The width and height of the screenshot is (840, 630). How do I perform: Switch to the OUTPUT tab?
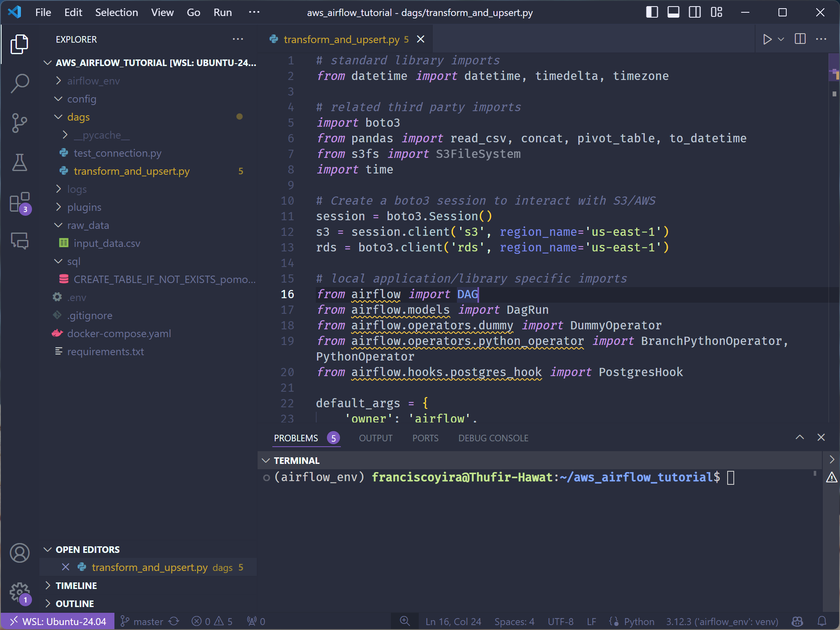[x=375, y=438]
